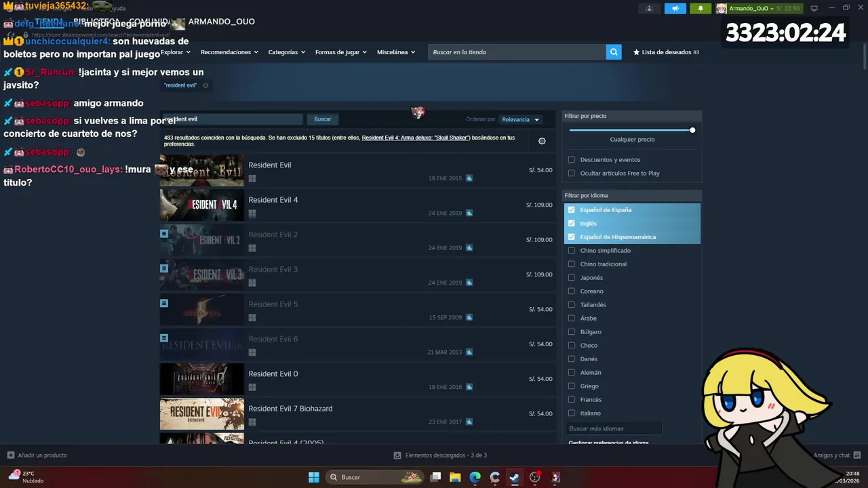
Task: Click Añadir un producto
Action: point(37,455)
